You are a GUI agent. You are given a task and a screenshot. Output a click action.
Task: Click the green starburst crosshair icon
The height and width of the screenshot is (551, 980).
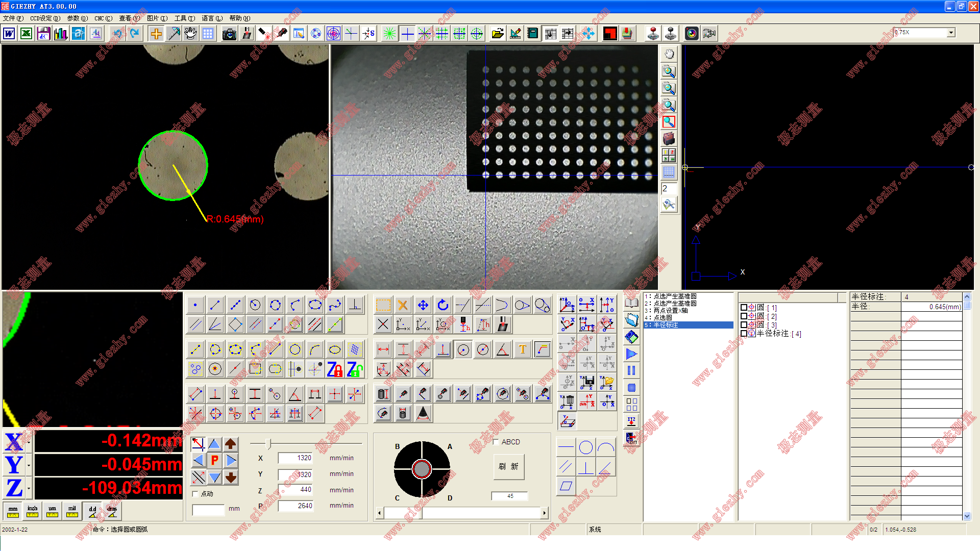[389, 34]
